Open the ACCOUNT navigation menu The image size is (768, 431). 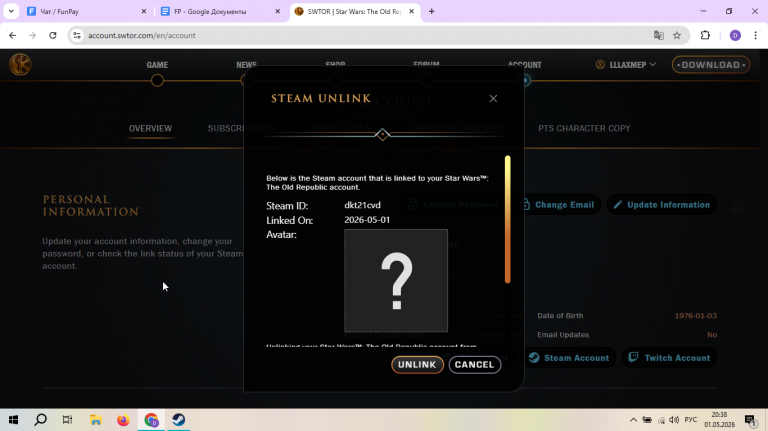[x=525, y=65]
